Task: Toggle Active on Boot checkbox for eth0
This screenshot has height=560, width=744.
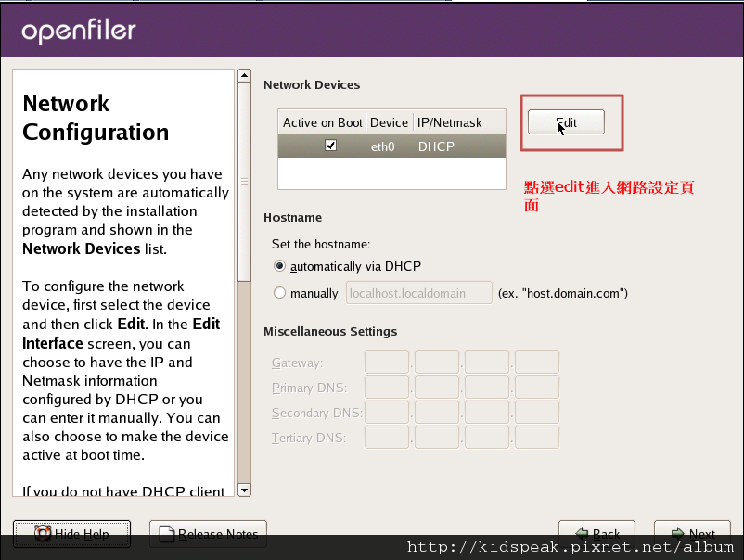Action: (331, 146)
